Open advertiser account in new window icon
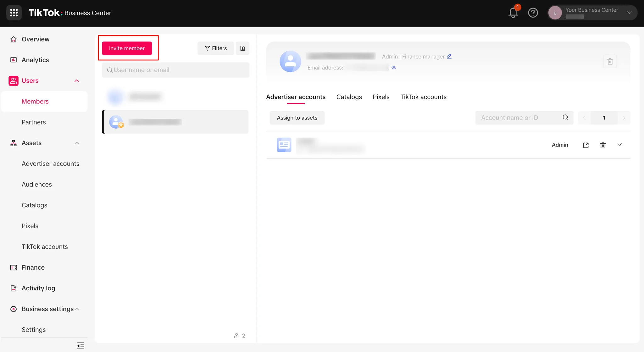 (x=586, y=145)
